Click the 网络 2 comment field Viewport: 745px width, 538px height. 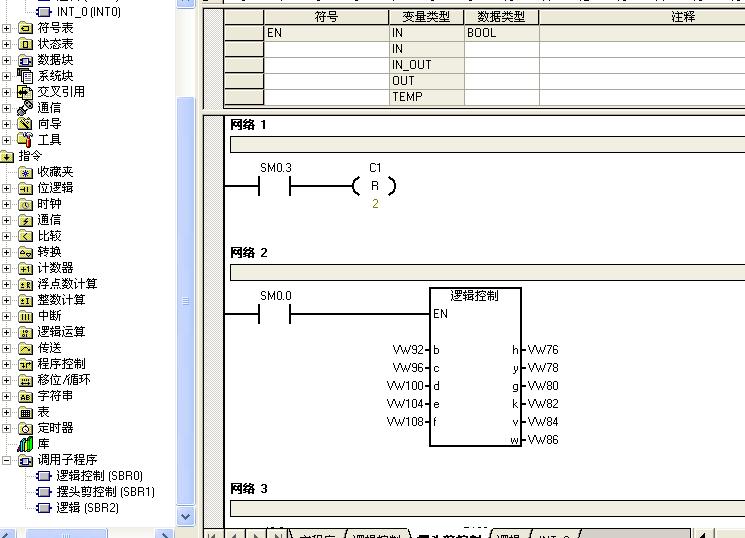click(486, 272)
